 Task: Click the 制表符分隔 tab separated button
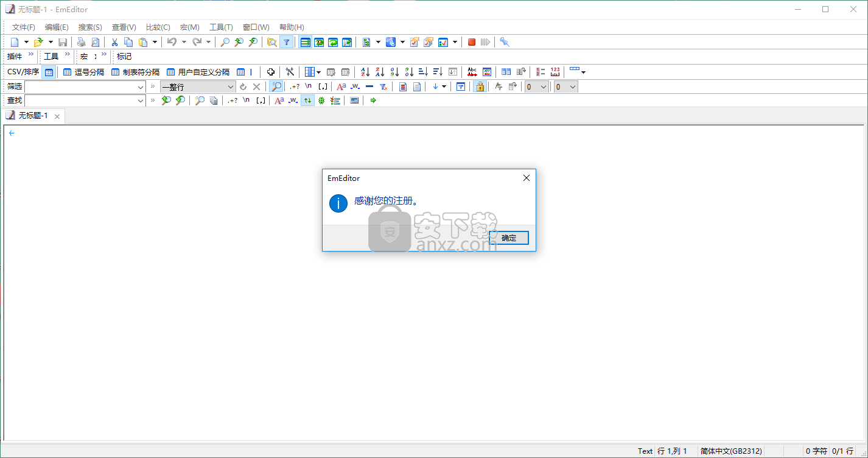click(x=135, y=72)
